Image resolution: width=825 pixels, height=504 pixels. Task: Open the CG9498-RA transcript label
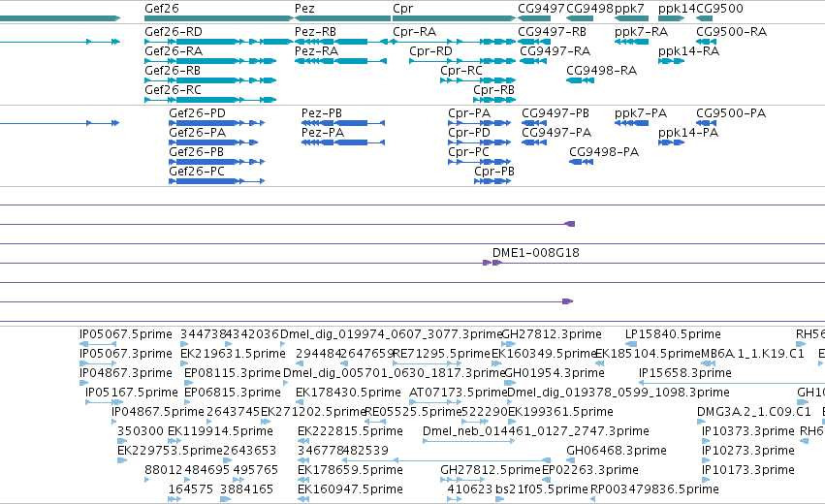pyautogui.click(x=601, y=71)
